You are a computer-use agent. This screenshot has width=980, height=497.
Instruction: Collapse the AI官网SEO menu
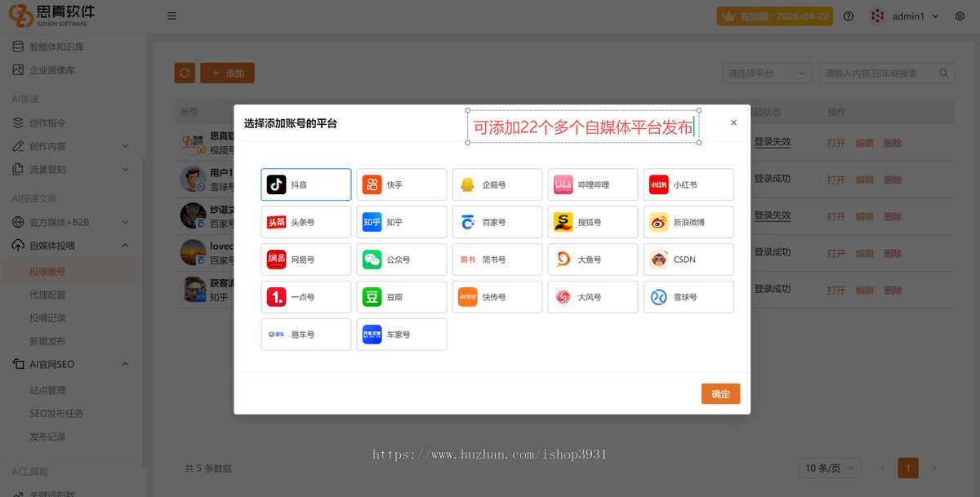coord(72,364)
